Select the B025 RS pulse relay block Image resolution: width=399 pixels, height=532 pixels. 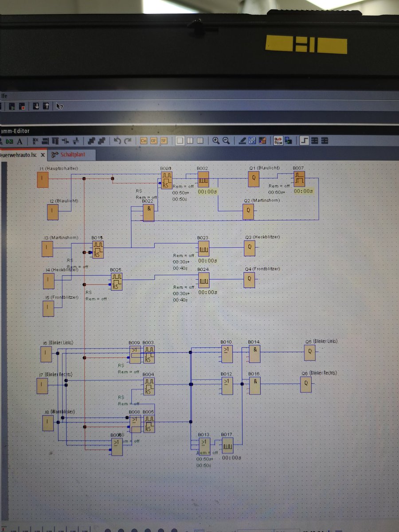pos(116,282)
